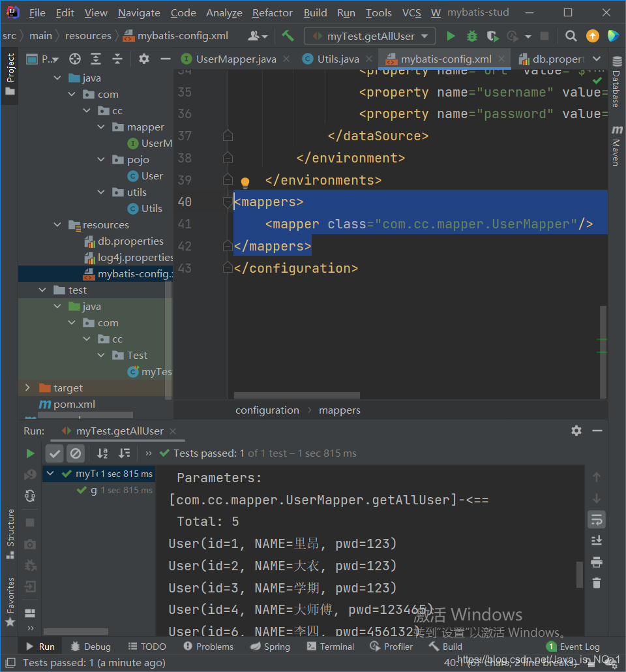Clear console with trash icon

[x=597, y=583]
